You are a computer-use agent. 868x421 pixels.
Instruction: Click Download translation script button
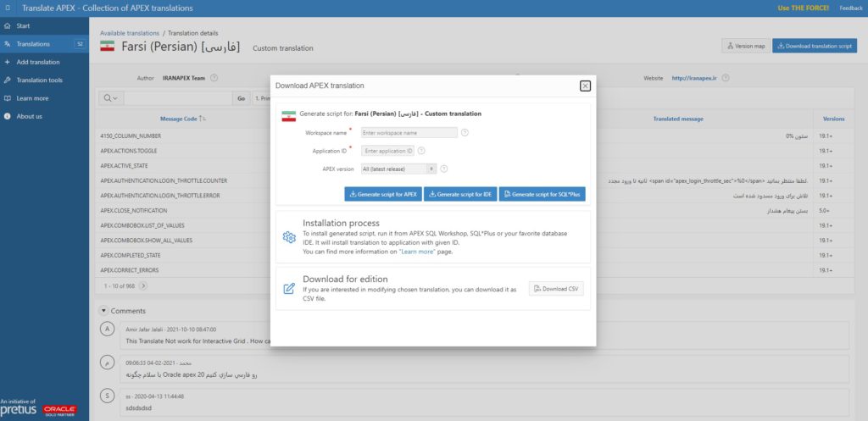point(815,46)
